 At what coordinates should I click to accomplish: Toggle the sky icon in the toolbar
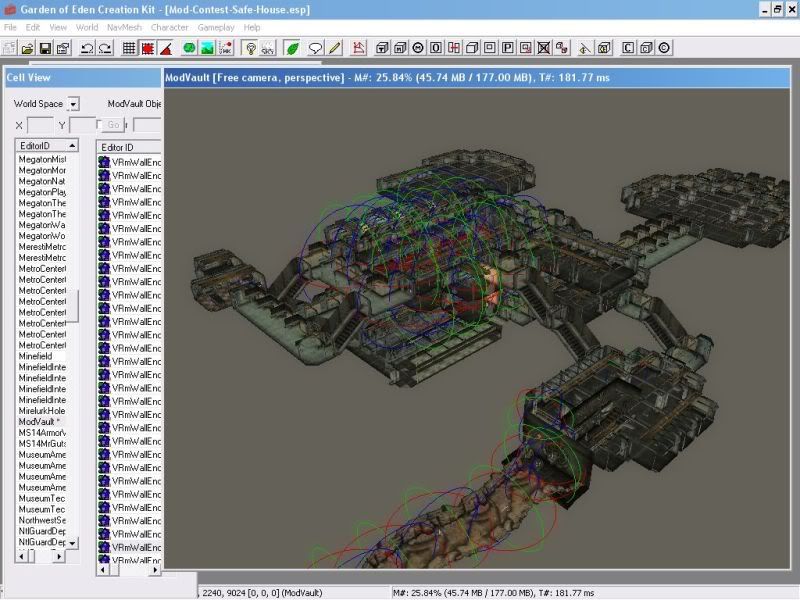click(x=268, y=48)
